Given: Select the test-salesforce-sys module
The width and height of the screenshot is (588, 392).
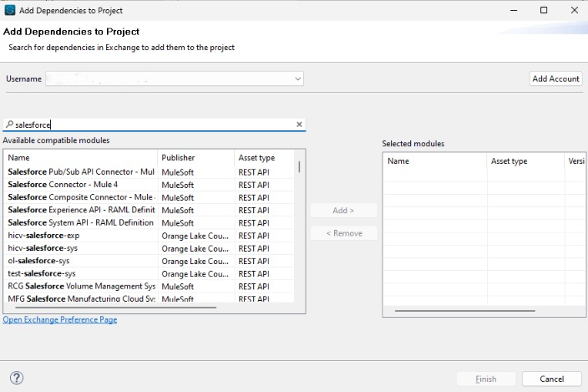Looking at the screenshot, I should point(149,274).
